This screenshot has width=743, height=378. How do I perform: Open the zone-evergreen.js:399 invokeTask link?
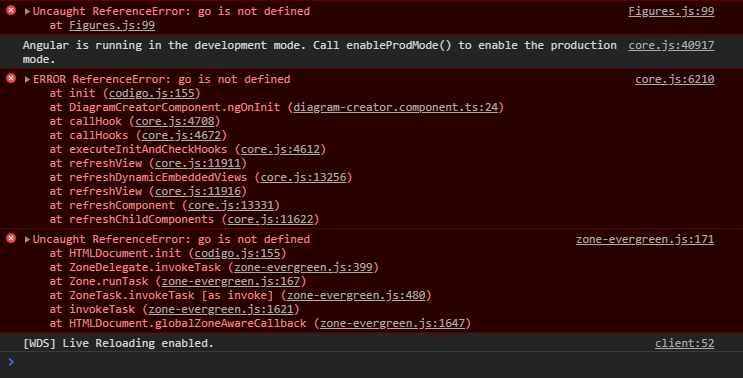click(303, 267)
